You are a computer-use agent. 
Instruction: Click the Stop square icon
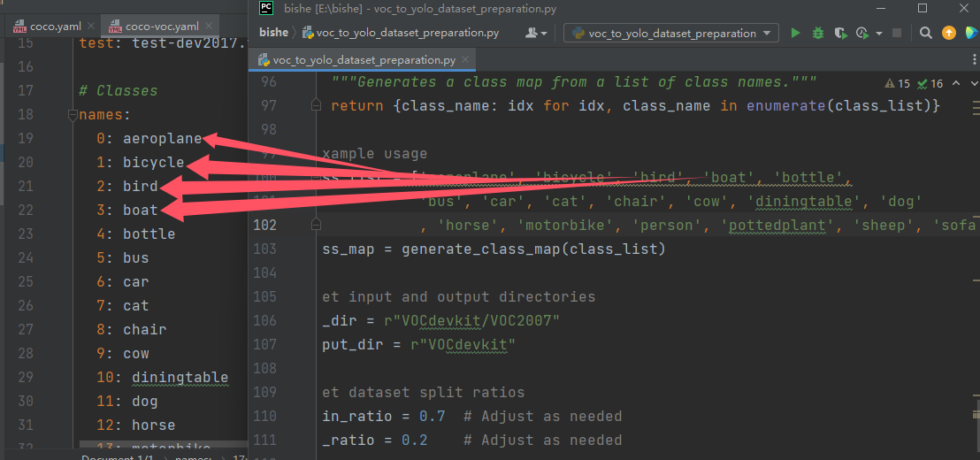coord(897,33)
